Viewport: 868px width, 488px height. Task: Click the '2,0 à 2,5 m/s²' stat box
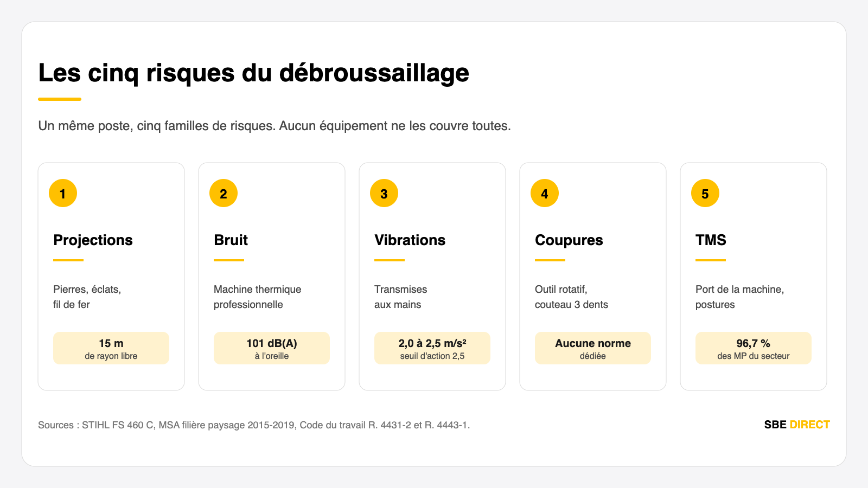[x=432, y=348]
